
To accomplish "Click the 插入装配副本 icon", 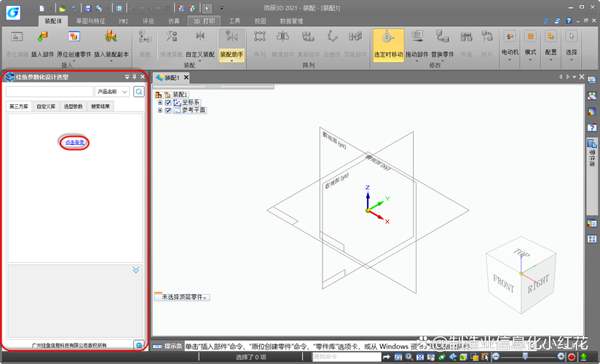I will (x=111, y=36).
